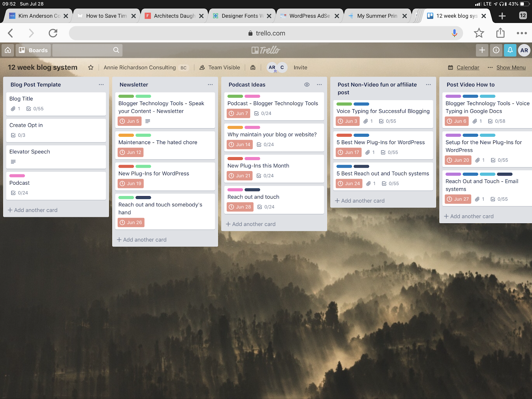This screenshot has height=399, width=532.
Task: Add another card to Post Video How to
Action: [469, 216]
